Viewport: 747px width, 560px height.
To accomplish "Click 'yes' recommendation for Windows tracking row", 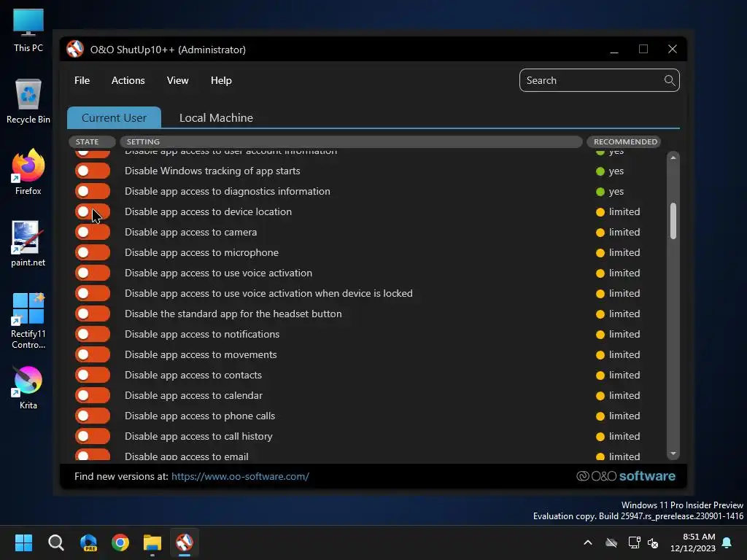I will [616, 171].
